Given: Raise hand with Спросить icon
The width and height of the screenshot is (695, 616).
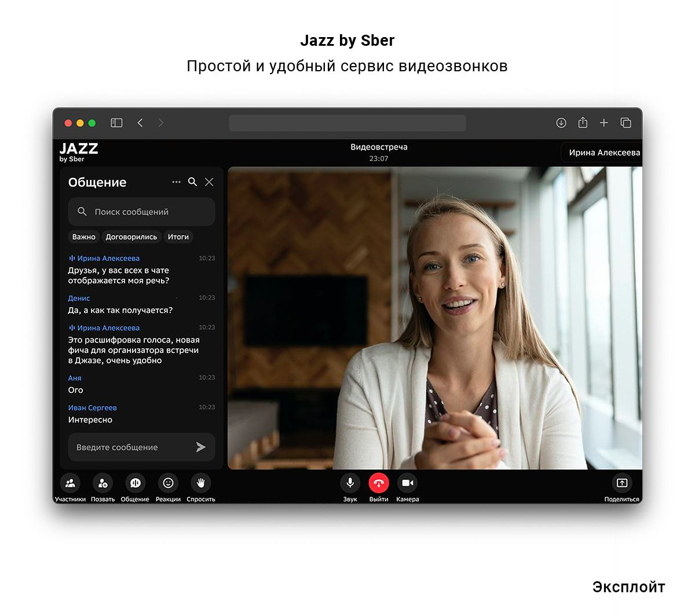Looking at the screenshot, I should tap(201, 483).
